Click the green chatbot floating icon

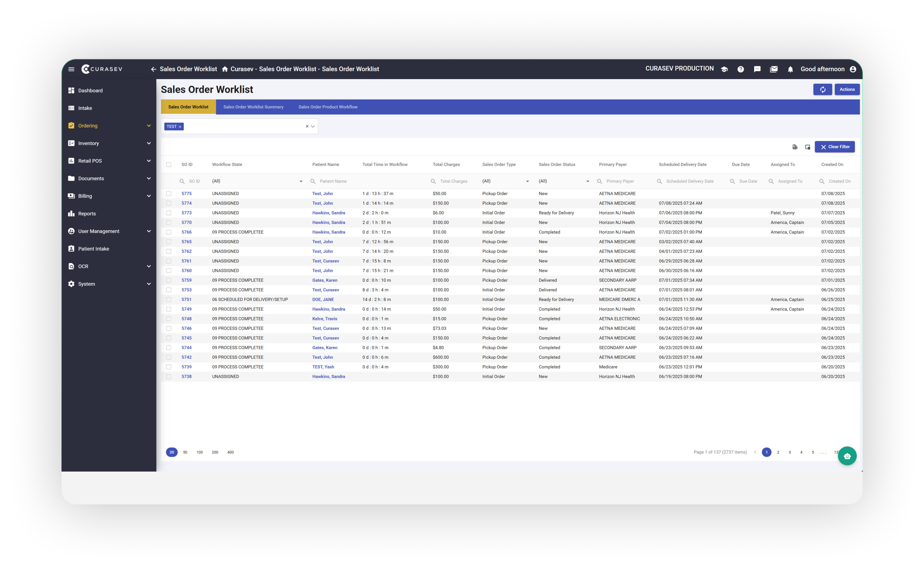(x=847, y=456)
